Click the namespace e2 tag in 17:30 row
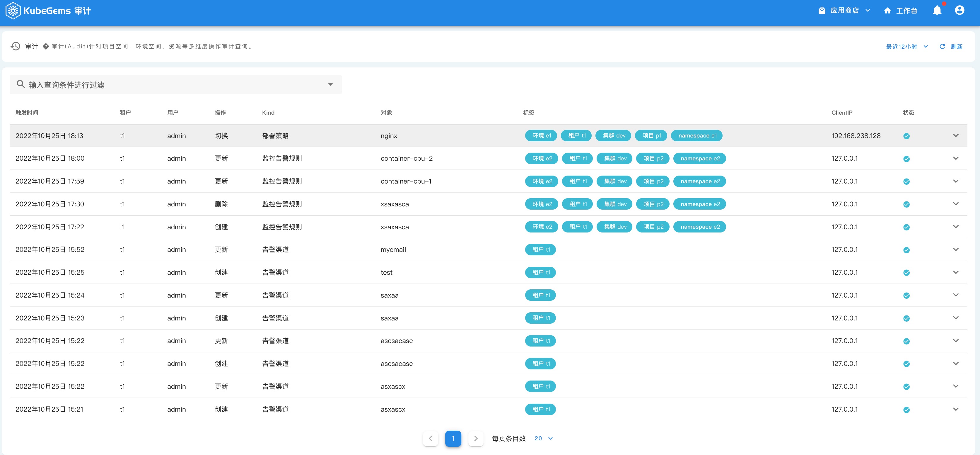 pyautogui.click(x=700, y=204)
